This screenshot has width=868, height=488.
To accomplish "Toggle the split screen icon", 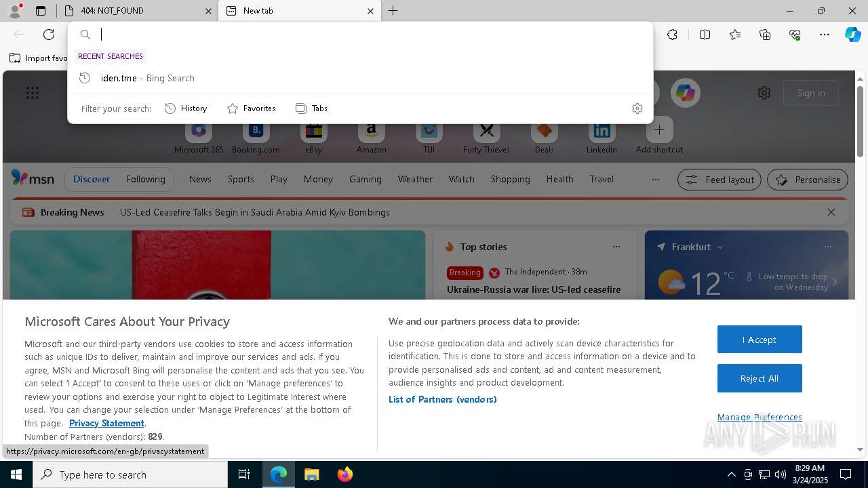I will tap(705, 35).
